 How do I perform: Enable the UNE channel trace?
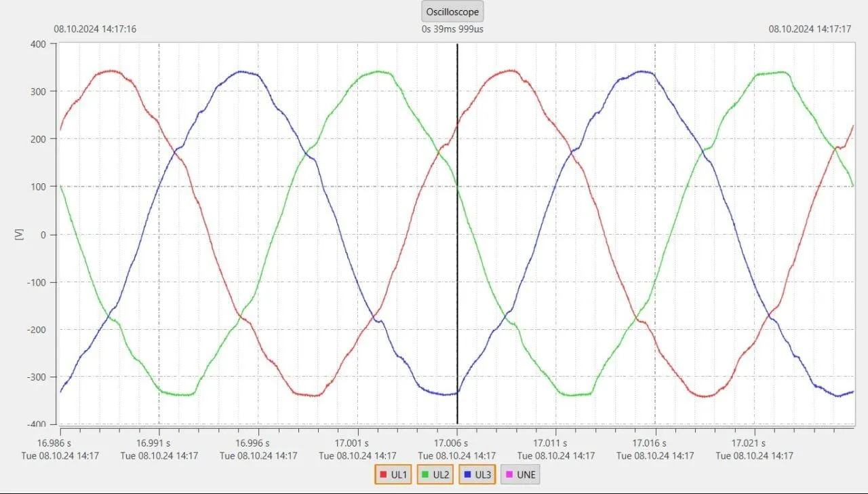point(520,475)
